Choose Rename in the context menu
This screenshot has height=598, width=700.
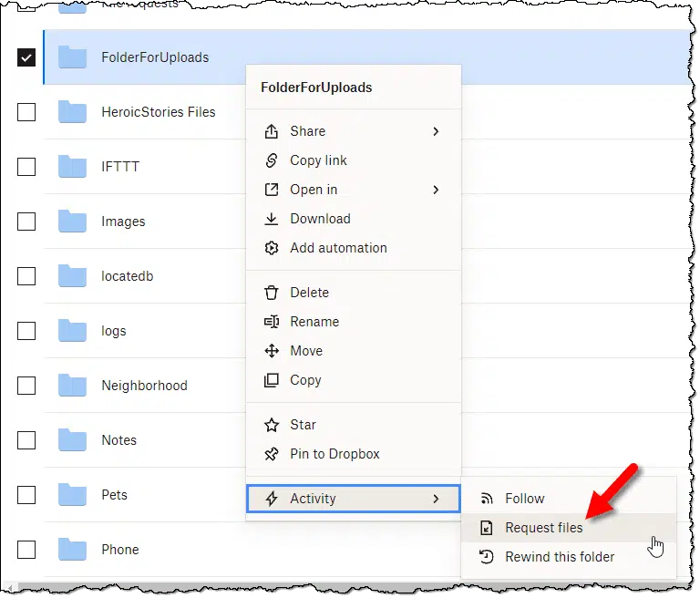pos(354,323)
